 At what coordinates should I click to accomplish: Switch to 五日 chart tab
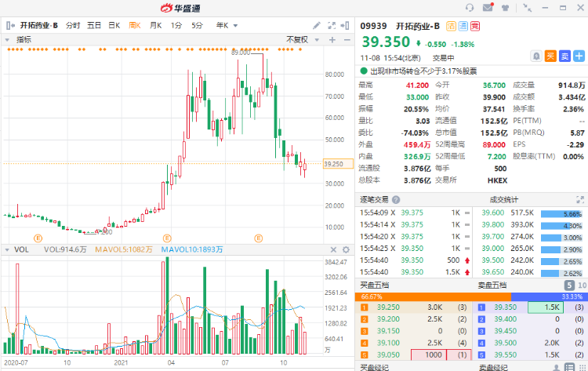tap(94, 26)
